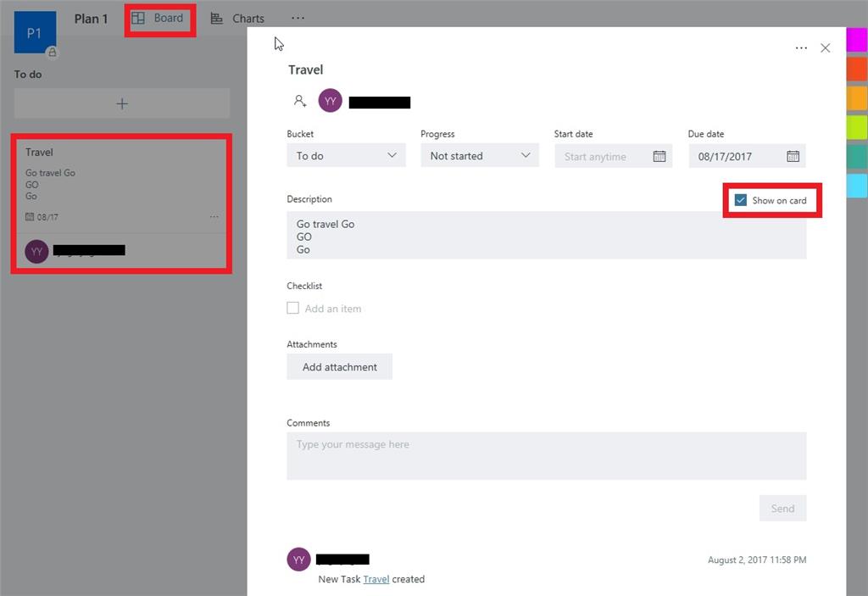Click the YY avatar beside comment activity
The image size is (868, 596).
pos(299,560)
